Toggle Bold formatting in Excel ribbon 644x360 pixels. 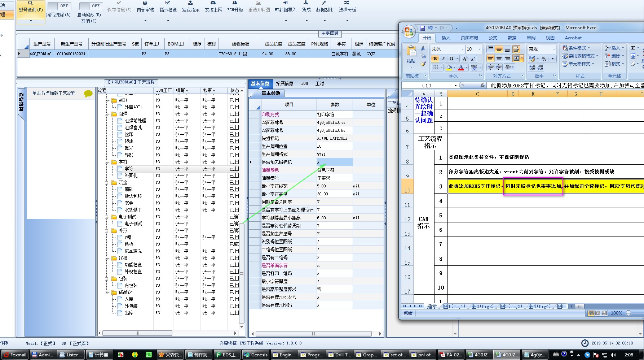435,59
